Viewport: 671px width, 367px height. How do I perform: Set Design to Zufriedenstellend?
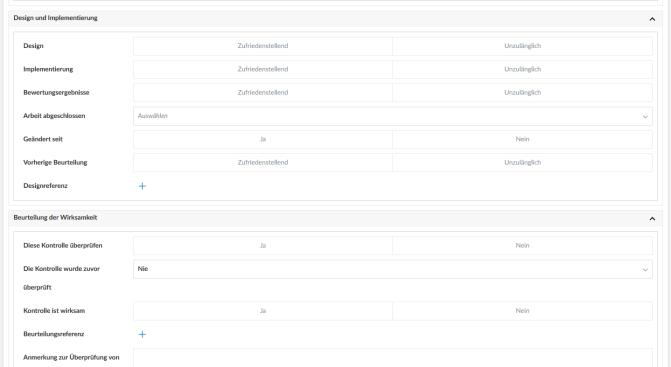click(263, 46)
